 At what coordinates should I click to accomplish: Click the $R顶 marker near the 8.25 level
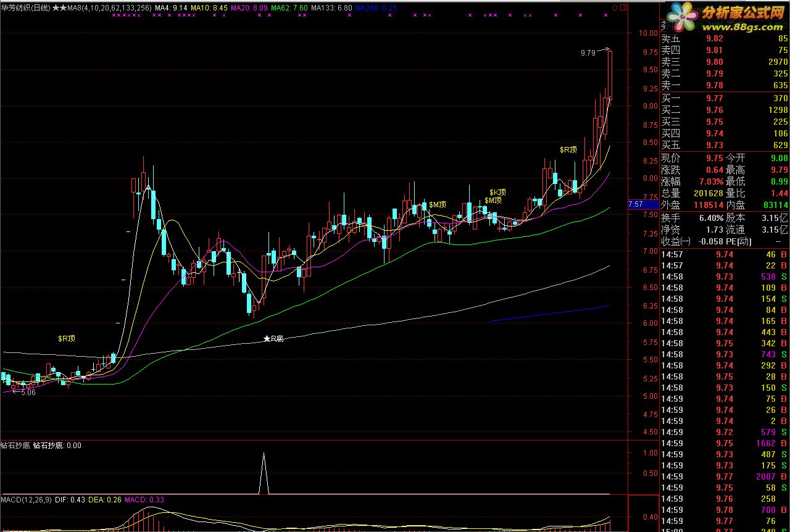(568, 149)
